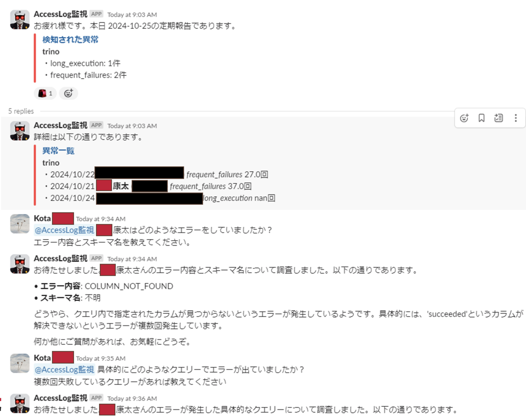The height and width of the screenshot is (420, 526).
Task: Click the AccessLog監視 avatar at 9:36 AM
Action: pos(20,403)
